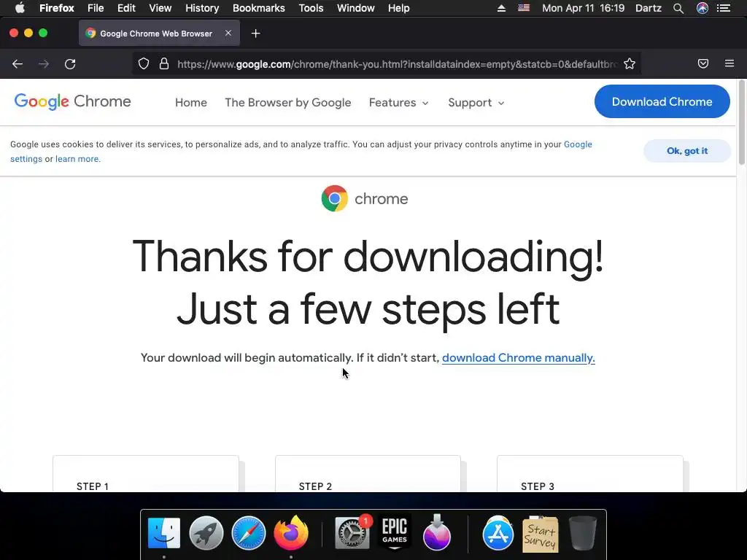Click Firefox icon in the dock
The image size is (747, 560).
pyautogui.click(x=291, y=532)
